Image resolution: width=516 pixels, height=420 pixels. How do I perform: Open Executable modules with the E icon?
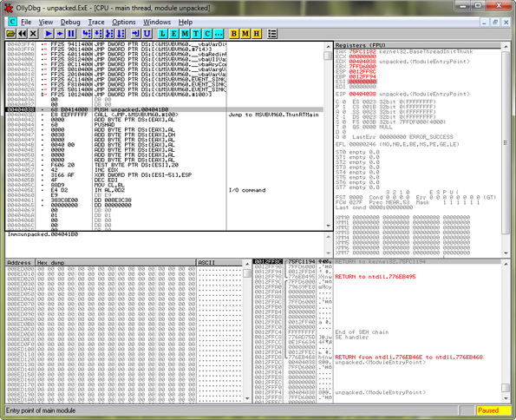(173, 34)
